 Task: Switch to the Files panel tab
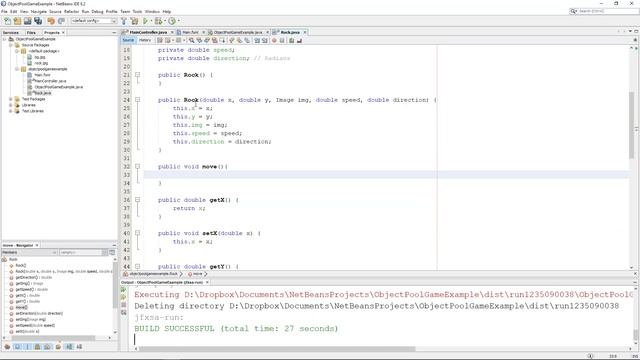[x=31, y=33]
